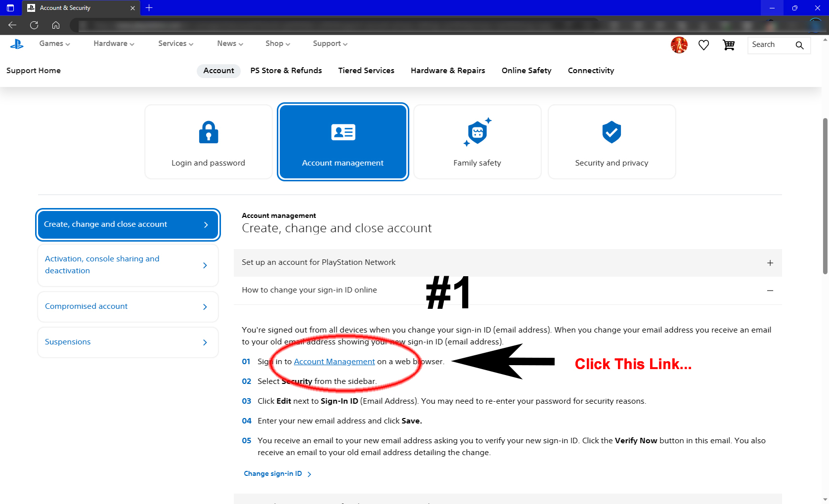
Task: Expand the News menu
Action: pos(230,43)
